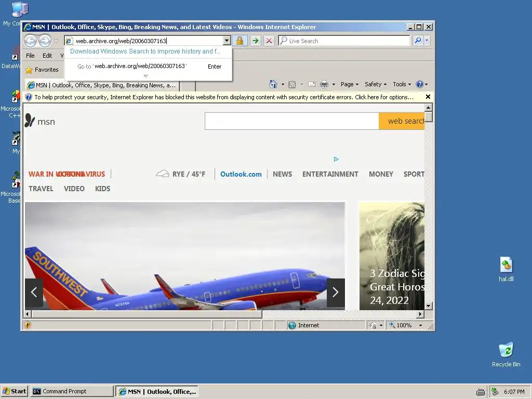Click the on-screen keyboard tray icon
The height and width of the screenshot is (399, 532).
[x=481, y=392]
